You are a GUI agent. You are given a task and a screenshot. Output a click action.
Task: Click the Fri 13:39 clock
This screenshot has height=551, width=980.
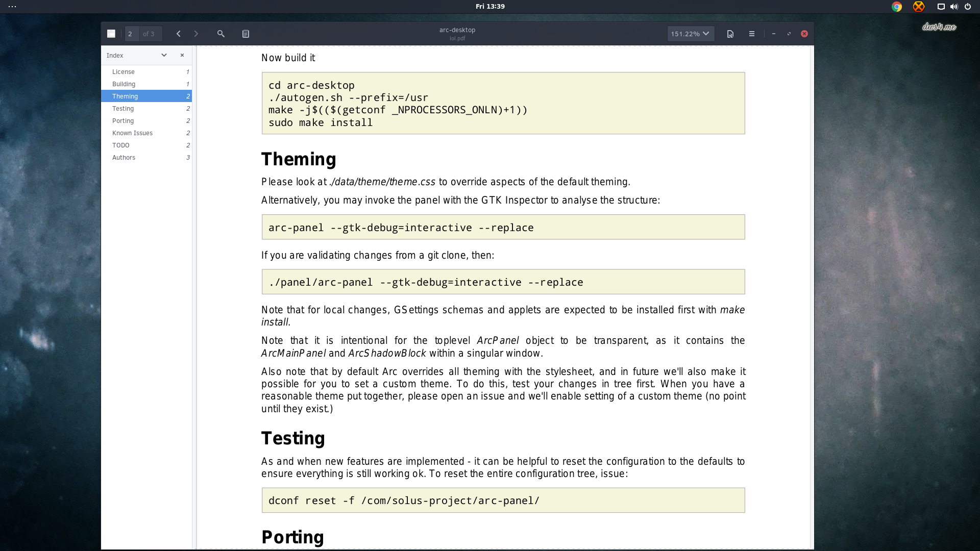pyautogui.click(x=490, y=7)
